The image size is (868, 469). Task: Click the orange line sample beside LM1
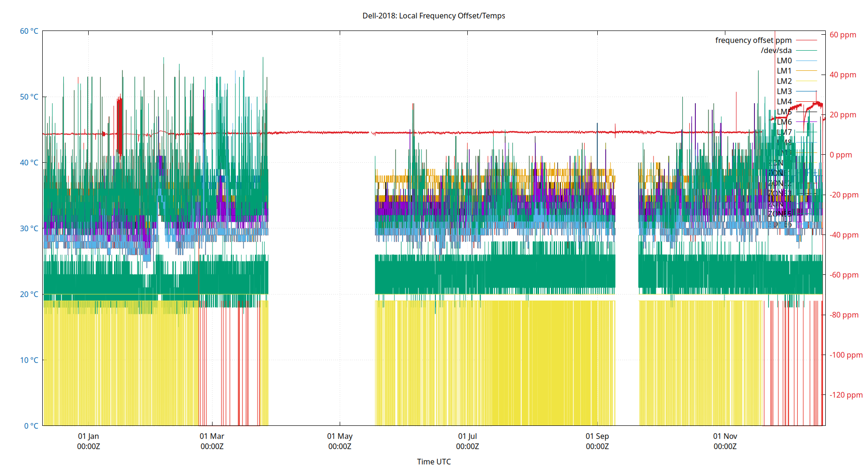(x=807, y=70)
